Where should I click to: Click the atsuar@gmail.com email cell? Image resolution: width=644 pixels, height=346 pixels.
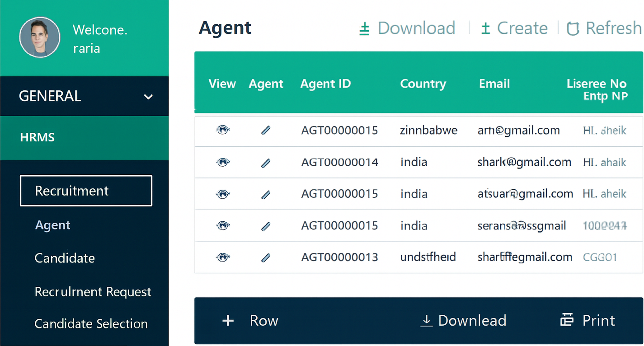pyautogui.click(x=525, y=194)
